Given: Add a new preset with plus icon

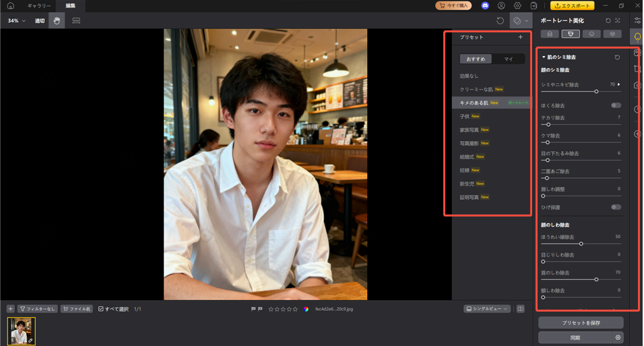Looking at the screenshot, I should click(x=520, y=38).
